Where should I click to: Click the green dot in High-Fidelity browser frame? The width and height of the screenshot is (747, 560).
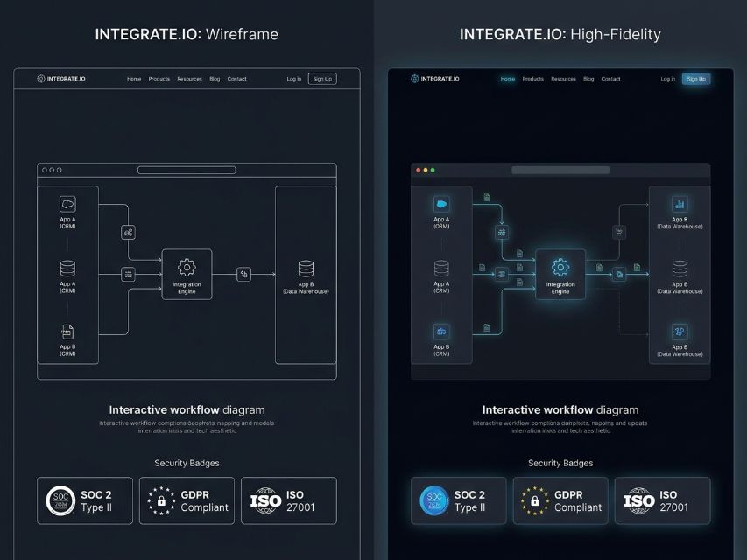point(433,170)
